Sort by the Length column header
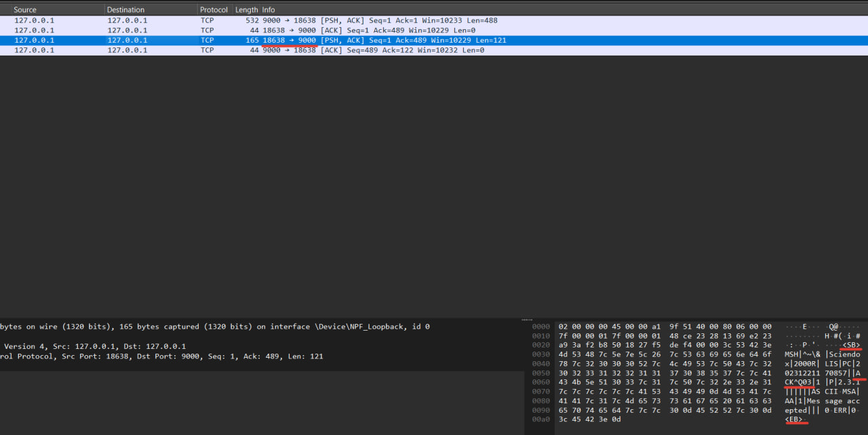The height and width of the screenshot is (435, 868). point(246,9)
